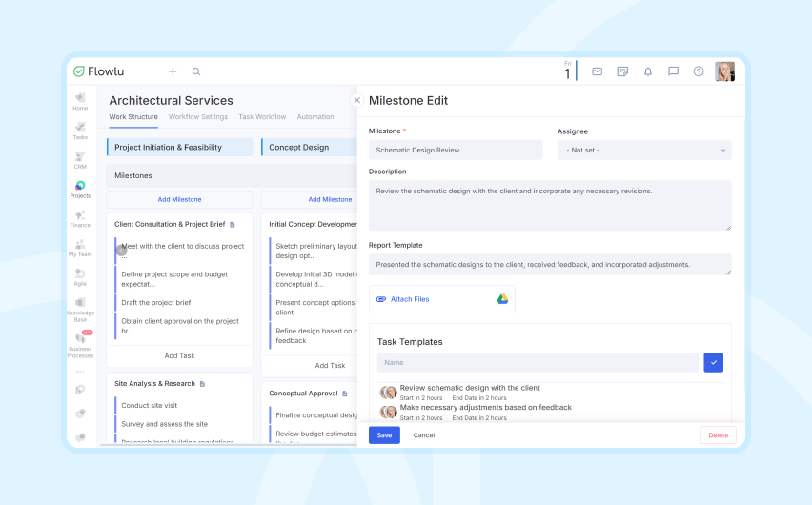Viewport: 812px width, 505px height.
Task: Open the Finance sidebar icon
Action: (80, 217)
